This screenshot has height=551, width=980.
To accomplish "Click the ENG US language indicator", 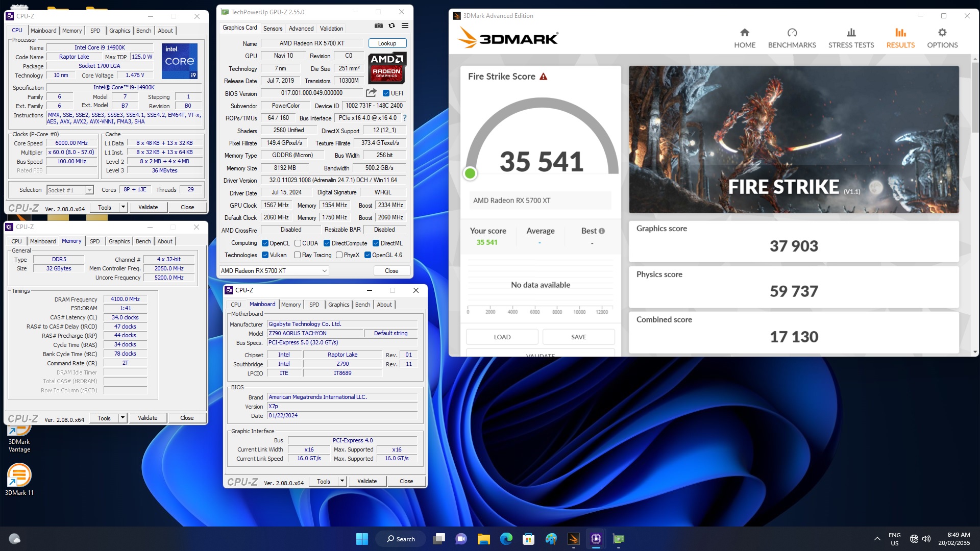I will tap(894, 539).
